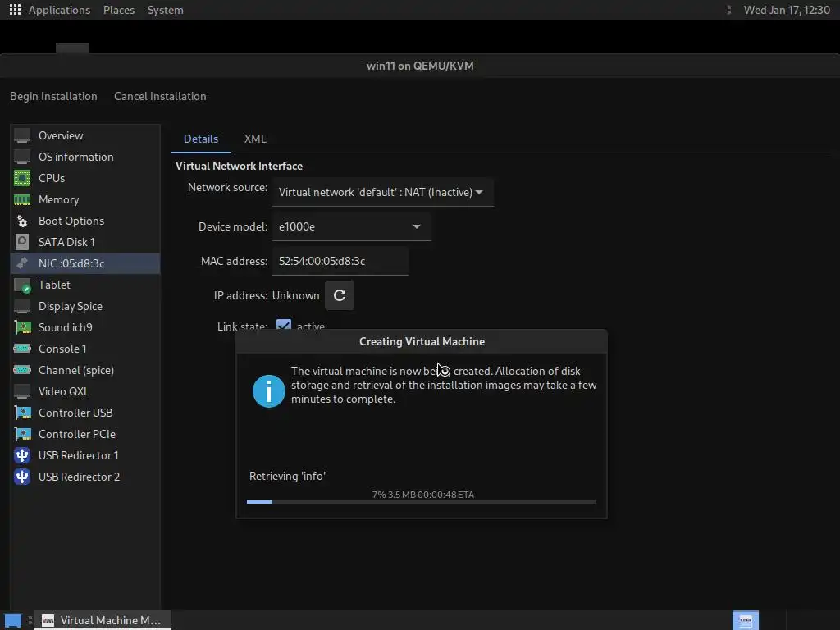Click the '7% 3.5 MB 00:00:48 ETA' text
Image resolution: width=840 pixels, height=630 pixels.
tap(423, 495)
